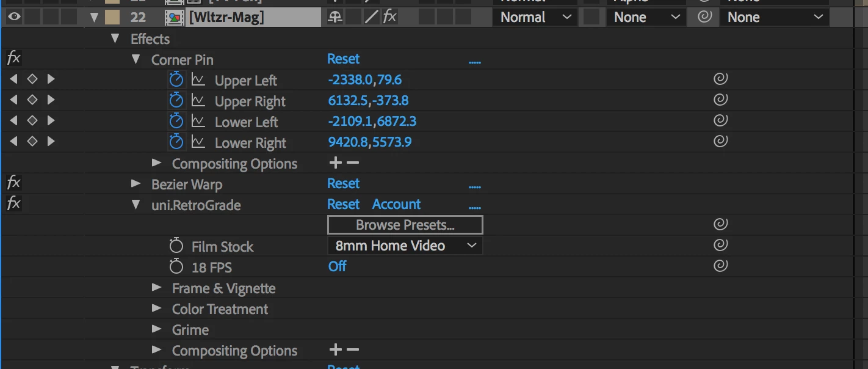Collapse the uni.RetroGrade effect
Viewport: 868px width, 369px height.
click(x=136, y=205)
